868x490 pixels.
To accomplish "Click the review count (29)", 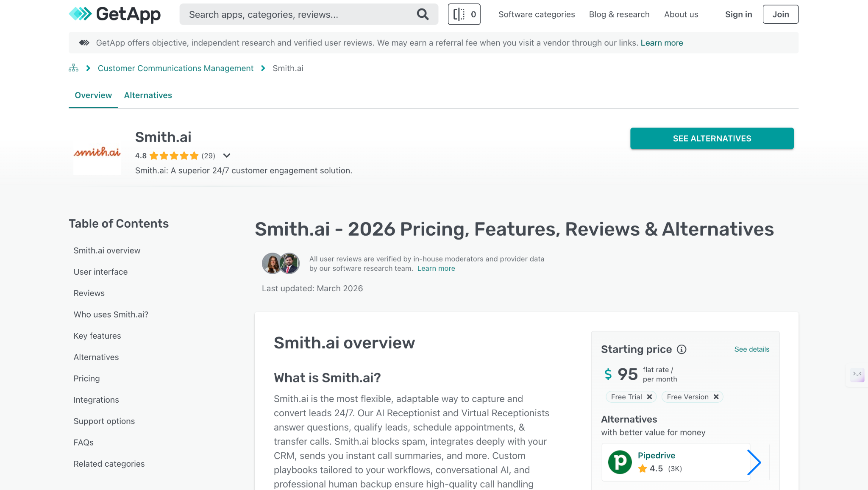I will [x=208, y=156].
